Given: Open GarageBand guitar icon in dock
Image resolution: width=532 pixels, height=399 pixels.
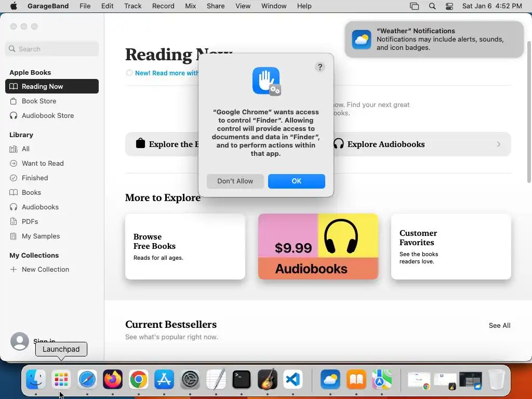Looking at the screenshot, I should point(268,379).
